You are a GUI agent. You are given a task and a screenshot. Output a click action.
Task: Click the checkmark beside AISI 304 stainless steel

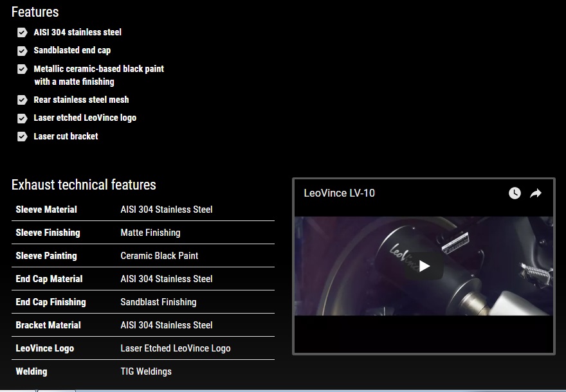(22, 33)
